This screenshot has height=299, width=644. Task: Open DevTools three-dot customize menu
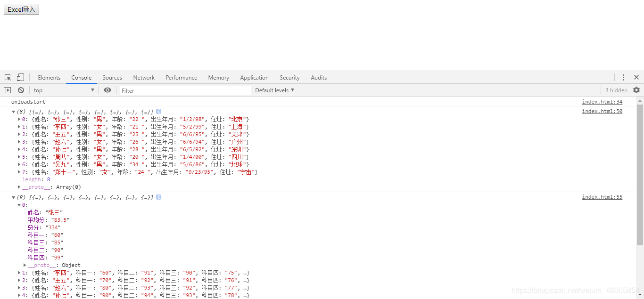623,77
